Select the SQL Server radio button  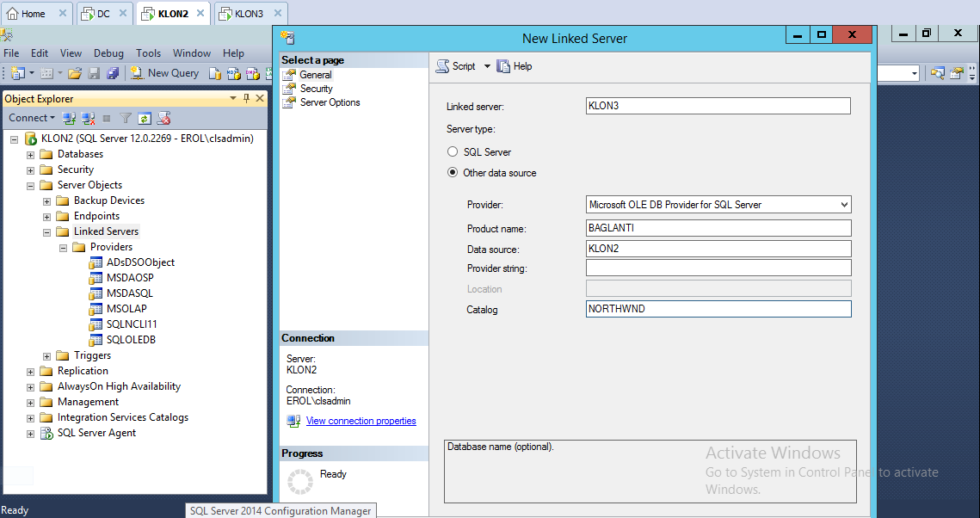click(453, 152)
